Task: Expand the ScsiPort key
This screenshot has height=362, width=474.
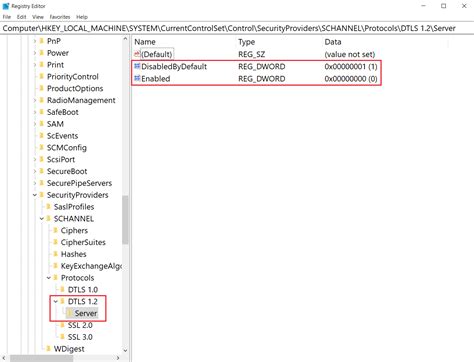Action: click(x=35, y=159)
